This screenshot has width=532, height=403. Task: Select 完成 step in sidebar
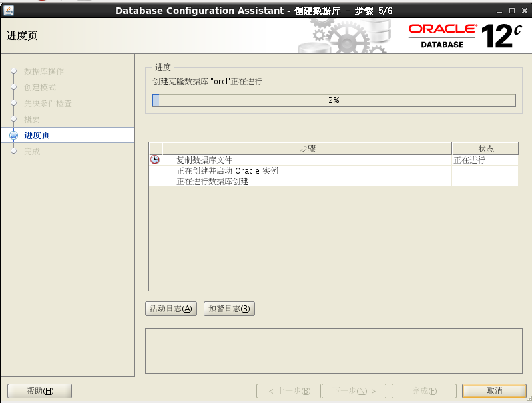(32, 152)
